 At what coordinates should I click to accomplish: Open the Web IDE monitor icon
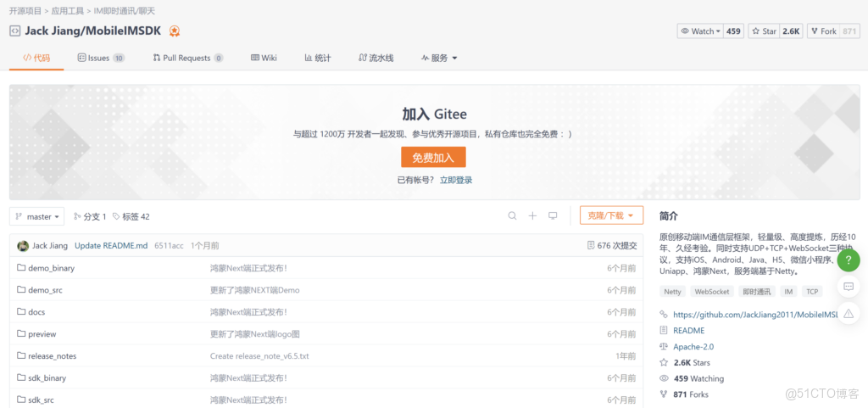(x=553, y=216)
